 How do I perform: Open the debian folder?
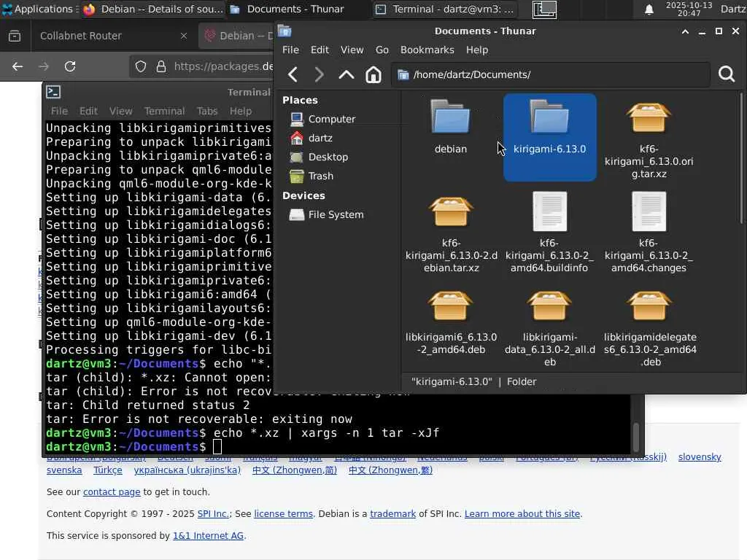[450, 127]
